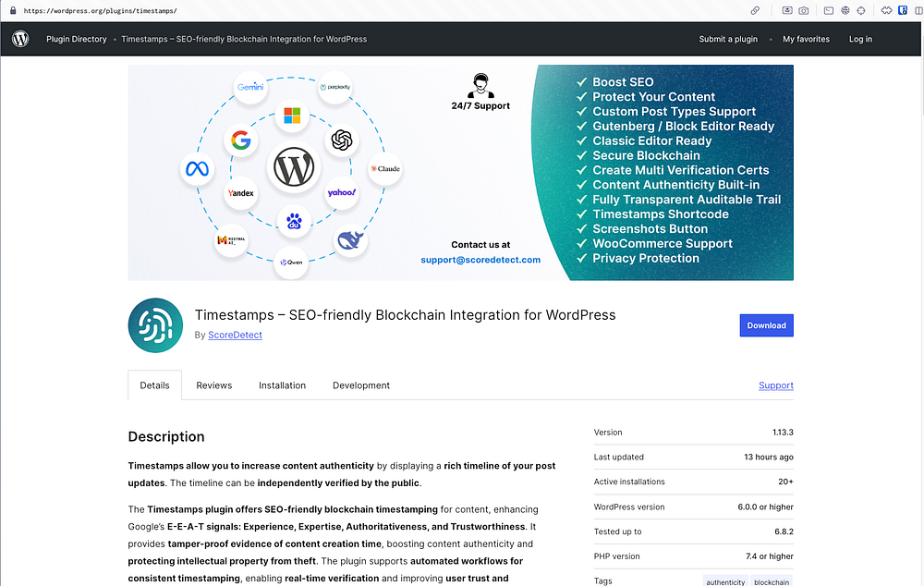The height and width of the screenshot is (586, 924).
Task: Click the plugin banner image
Action: pyautogui.click(x=461, y=173)
